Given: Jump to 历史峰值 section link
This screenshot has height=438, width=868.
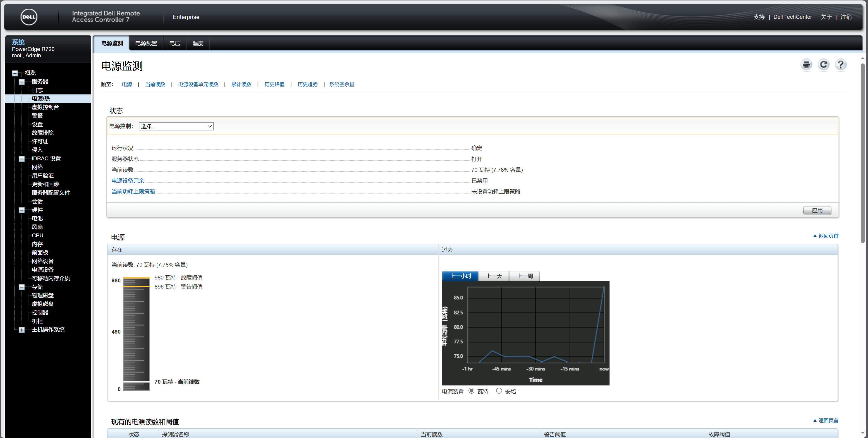Looking at the screenshot, I should pyautogui.click(x=274, y=85).
